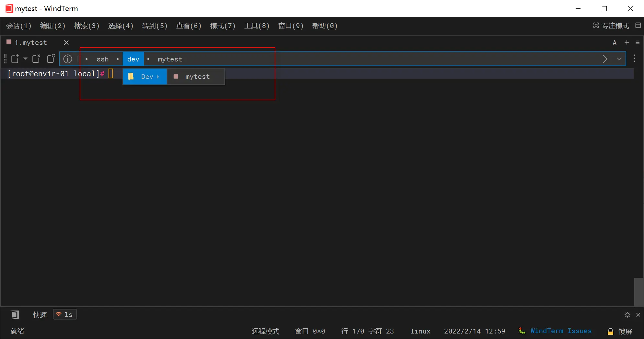Click the vertical scrollbar thumb in terminal
The image size is (644, 339).
tap(639, 292)
